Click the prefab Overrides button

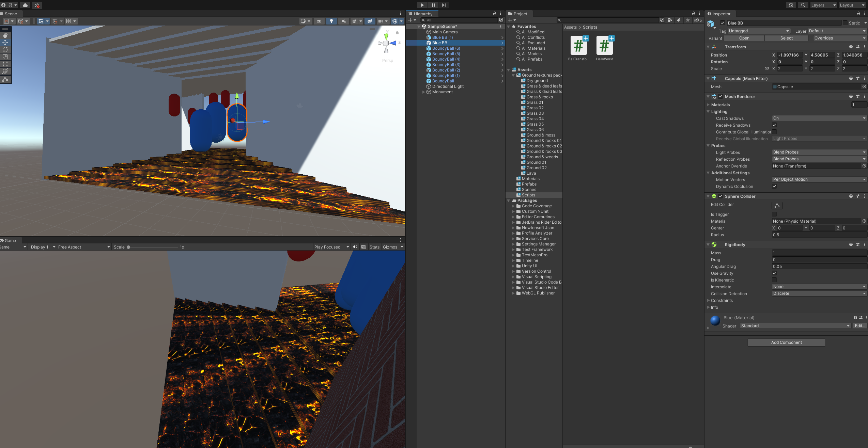(839, 38)
